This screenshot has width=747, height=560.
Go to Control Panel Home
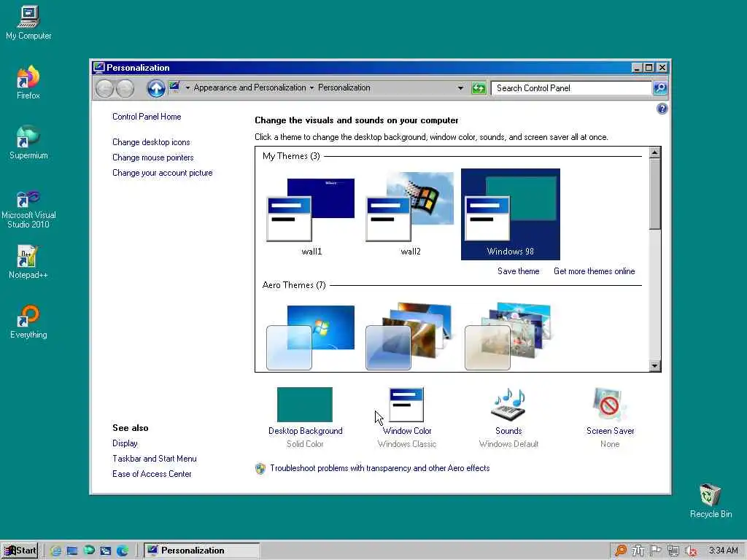pyautogui.click(x=147, y=117)
